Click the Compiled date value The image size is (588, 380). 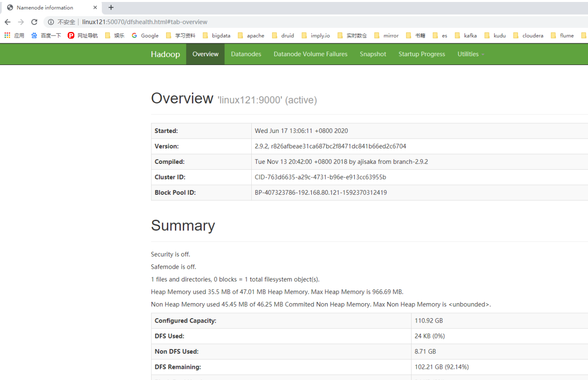click(341, 162)
